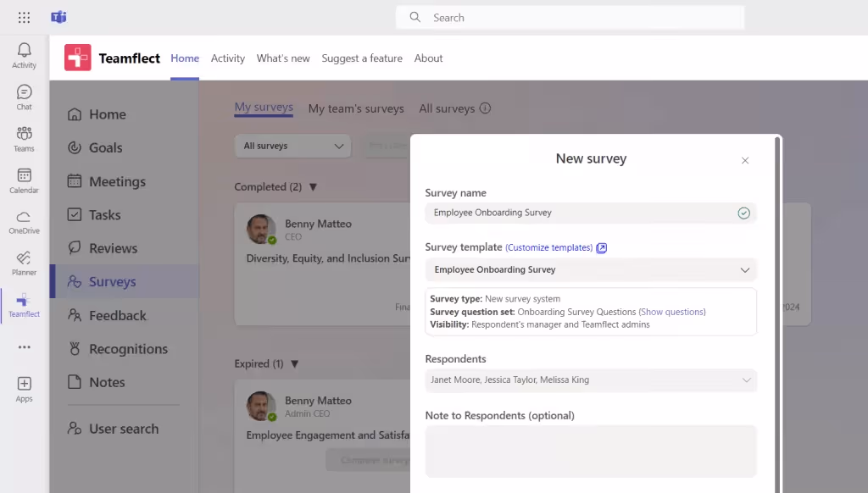Click the Survey name input field

591,213
